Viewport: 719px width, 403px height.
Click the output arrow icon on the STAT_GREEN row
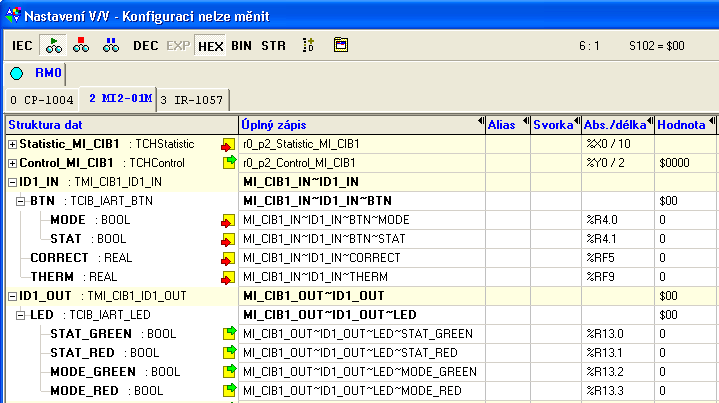click(229, 333)
